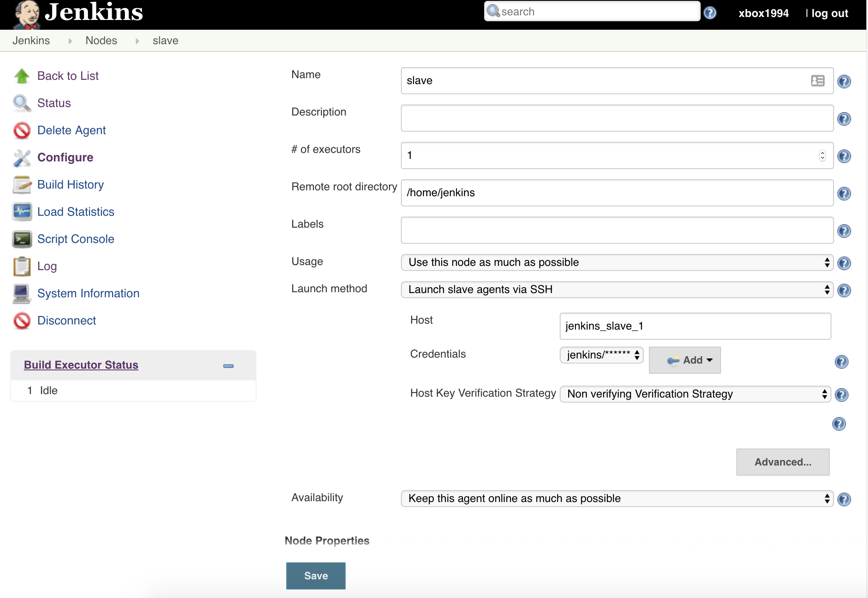Open the System Information link

click(88, 293)
